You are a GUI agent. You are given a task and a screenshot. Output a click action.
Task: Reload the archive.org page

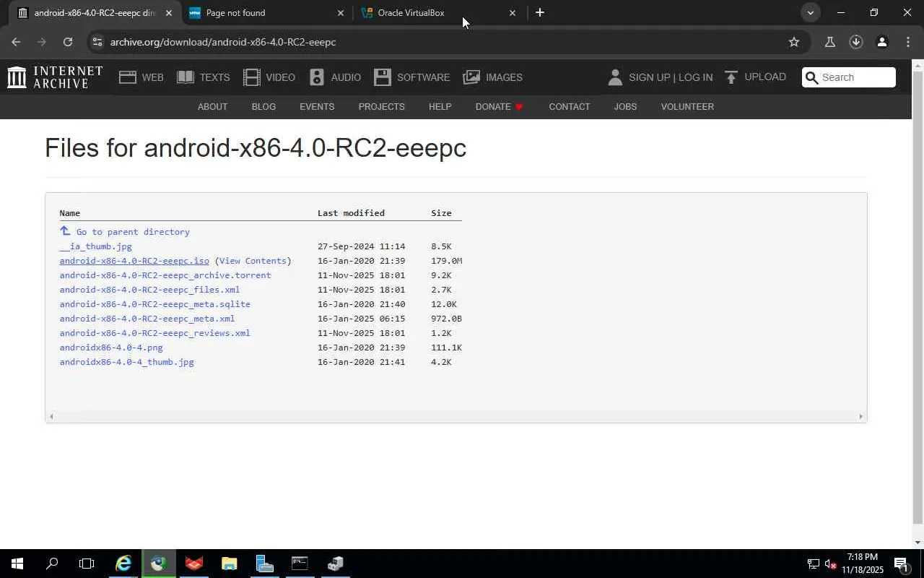(x=68, y=42)
